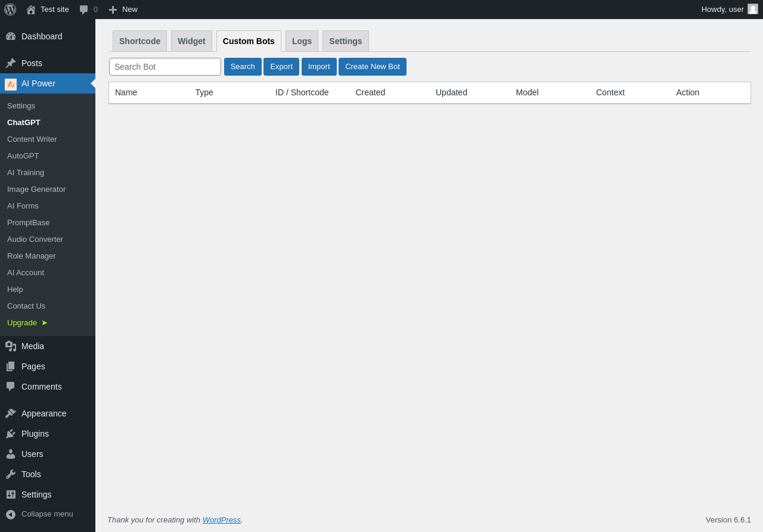Screen dimensions: 763x532
Task: Select the Posts pushpin icon
Action: pyautogui.click(x=11, y=63)
